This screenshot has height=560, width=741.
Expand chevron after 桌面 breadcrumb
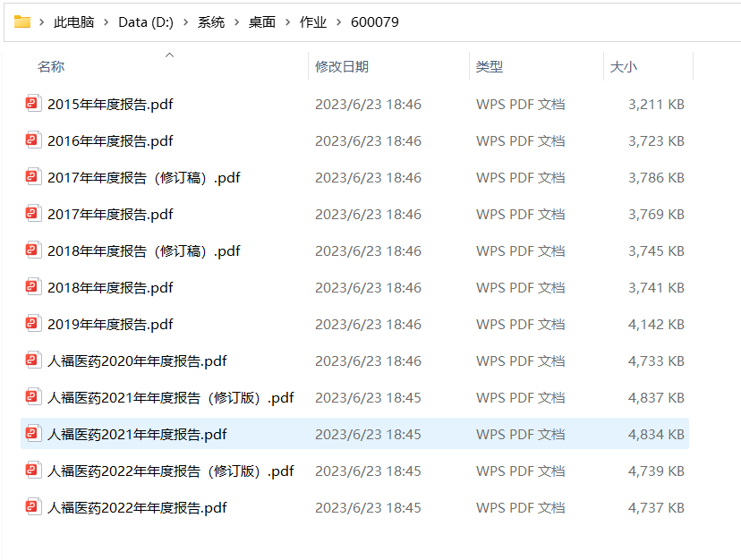coord(288,22)
